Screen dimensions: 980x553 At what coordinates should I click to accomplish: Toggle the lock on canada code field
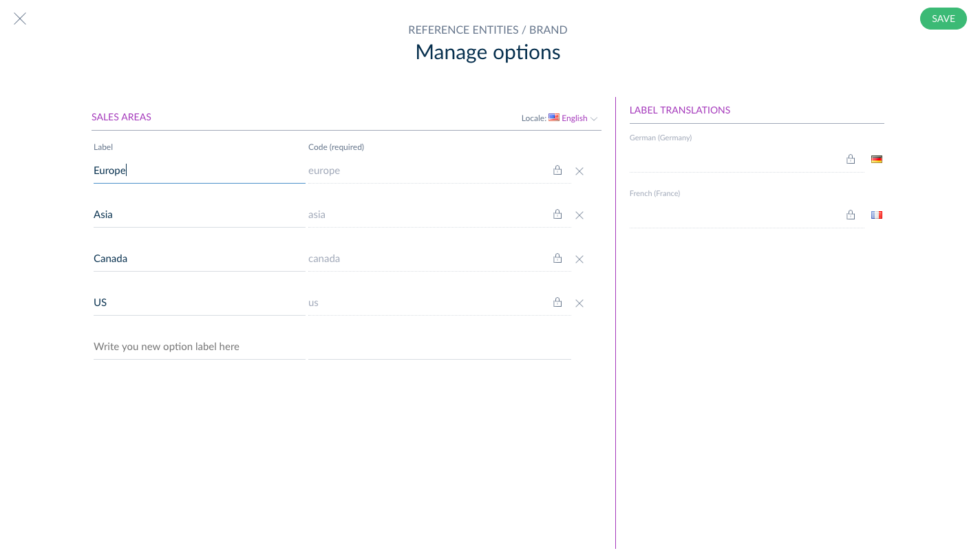coord(557,258)
